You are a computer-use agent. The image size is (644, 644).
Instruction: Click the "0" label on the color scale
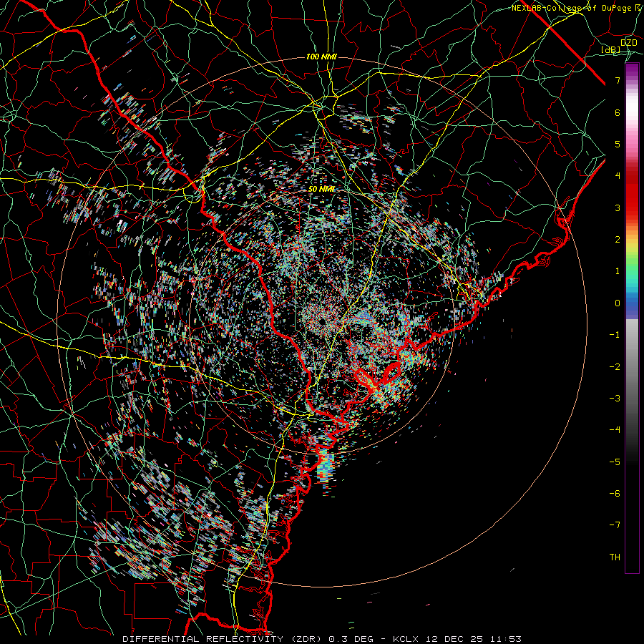pos(618,303)
